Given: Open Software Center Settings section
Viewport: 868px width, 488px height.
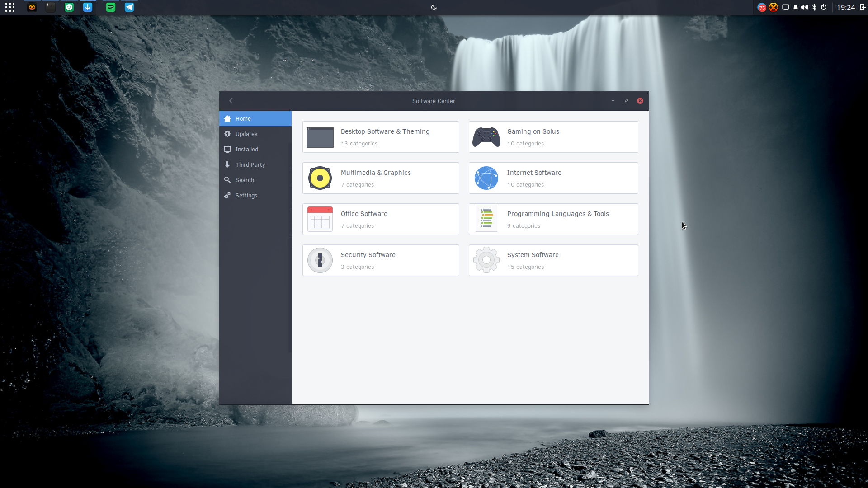Looking at the screenshot, I should tap(255, 195).
